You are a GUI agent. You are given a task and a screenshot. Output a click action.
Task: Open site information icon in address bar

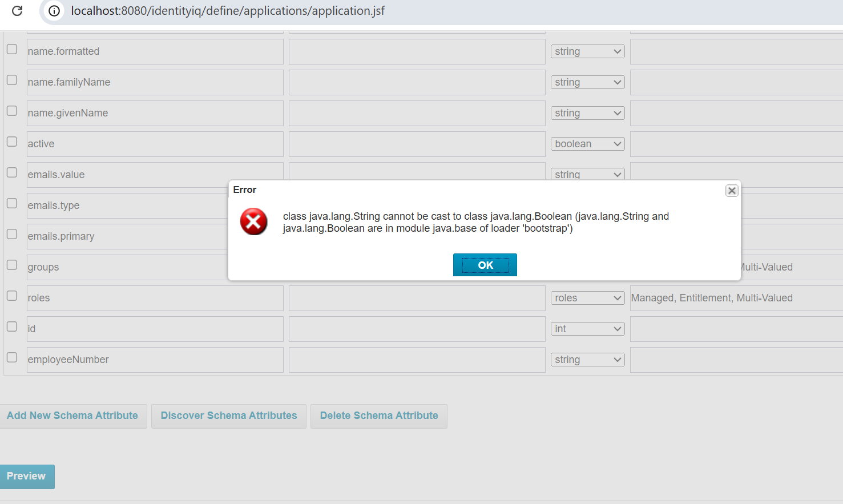54,11
